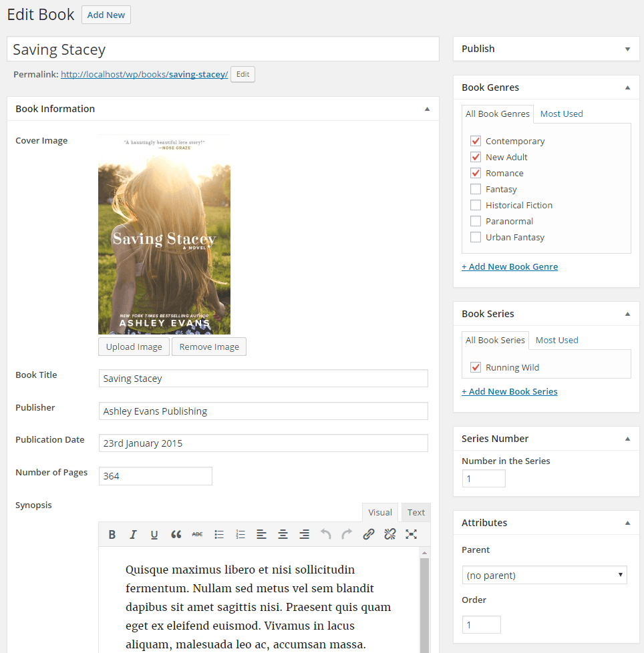Switch synopsis editor to Text tab
The height and width of the screenshot is (653, 644).
click(416, 512)
